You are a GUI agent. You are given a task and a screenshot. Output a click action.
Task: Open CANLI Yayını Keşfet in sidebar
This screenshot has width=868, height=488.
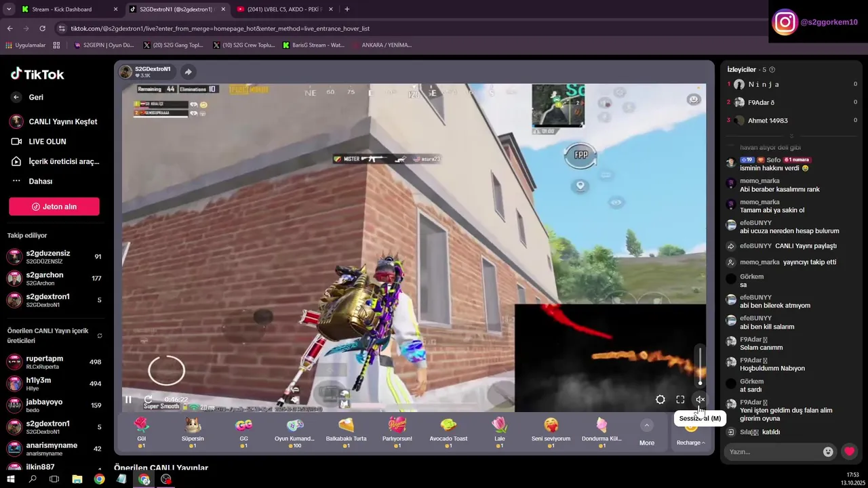(x=54, y=122)
